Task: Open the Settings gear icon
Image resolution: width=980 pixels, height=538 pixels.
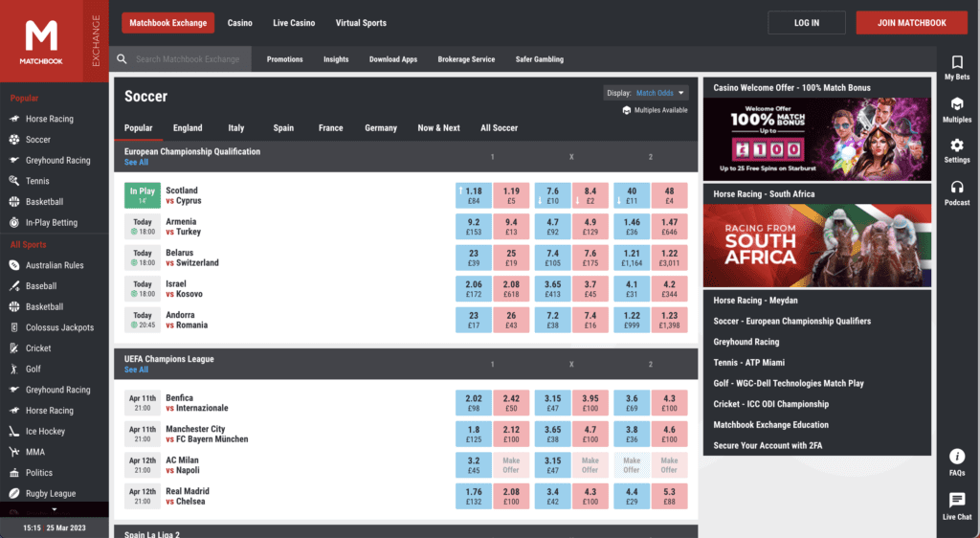Action: (957, 146)
